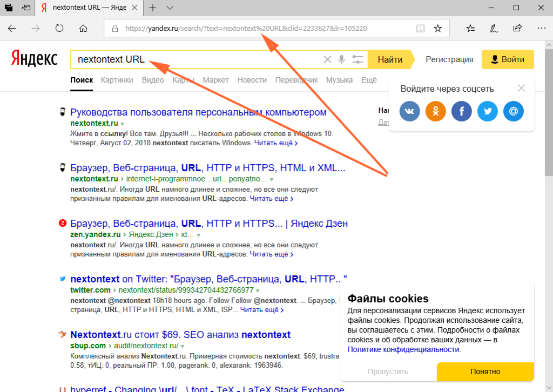The height and width of the screenshot is (392, 553).
Task: Click the Яндекс logo
Action: (34, 58)
